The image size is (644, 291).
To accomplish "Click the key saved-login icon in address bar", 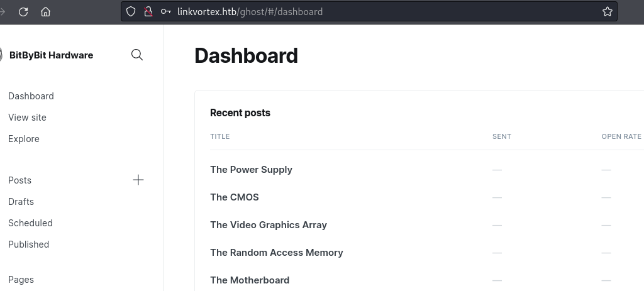I will click(x=165, y=11).
